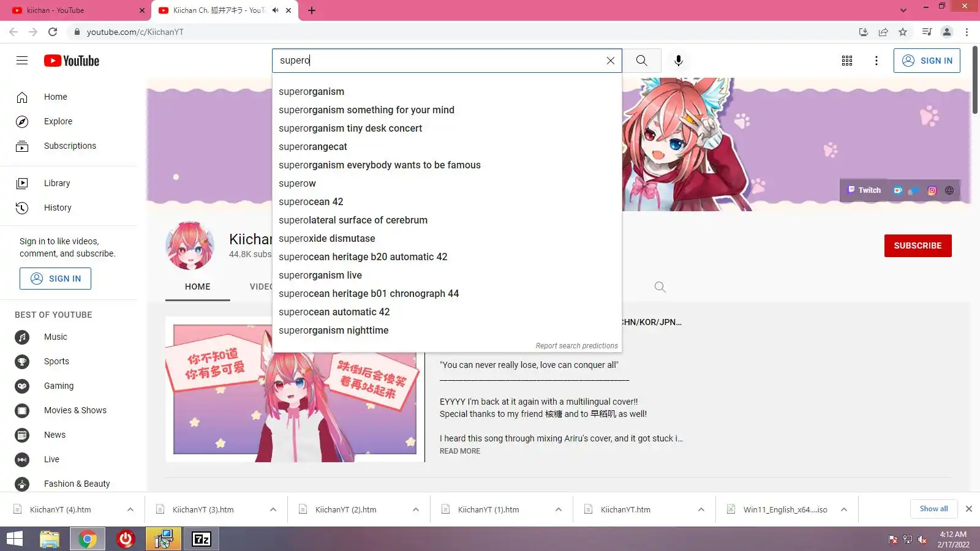
Task: Go to Subscriptions in sidebar
Action: 69,146
